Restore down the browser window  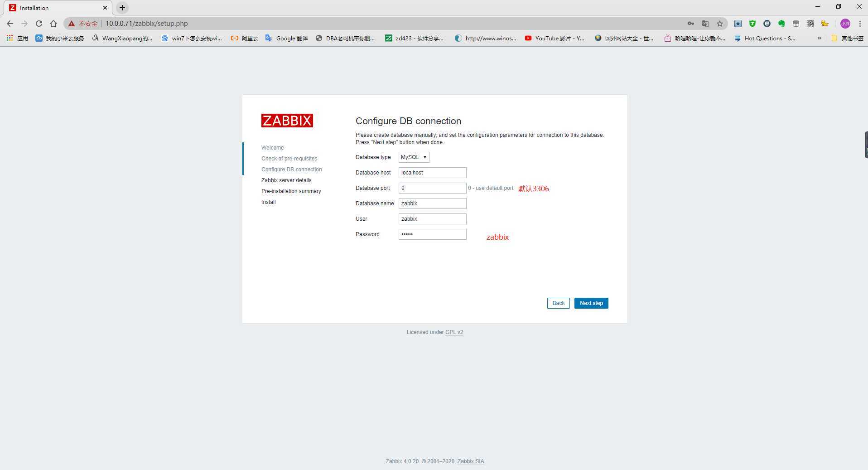tap(839, 7)
